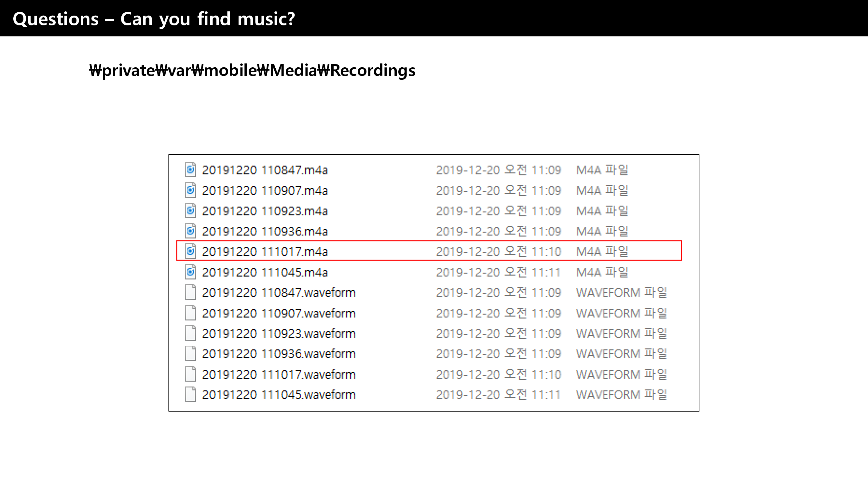
Task: Click the icon of 20191220 111045.m4a
Action: pyautogui.click(x=190, y=272)
